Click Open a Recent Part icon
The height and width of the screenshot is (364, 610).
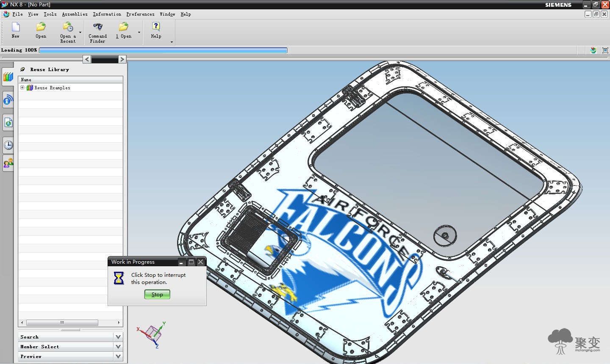coord(68,27)
